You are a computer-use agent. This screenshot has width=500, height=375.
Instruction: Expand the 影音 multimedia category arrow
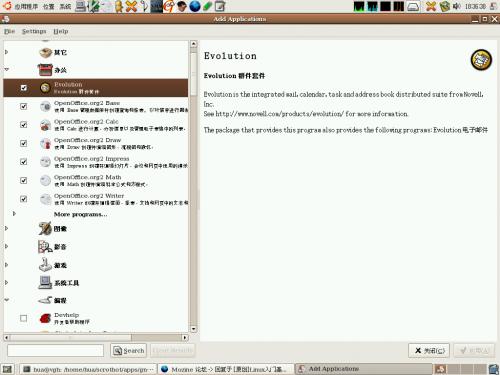[6, 246]
